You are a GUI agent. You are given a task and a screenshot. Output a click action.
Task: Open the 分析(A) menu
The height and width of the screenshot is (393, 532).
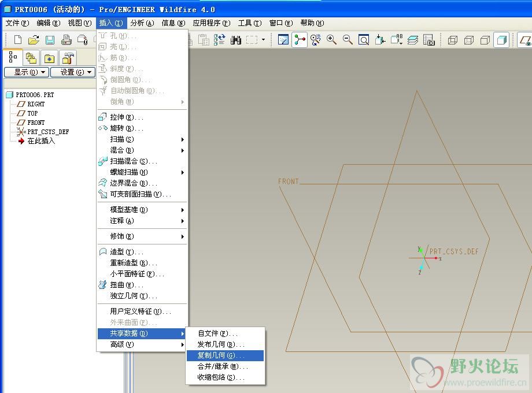[142, 23]
